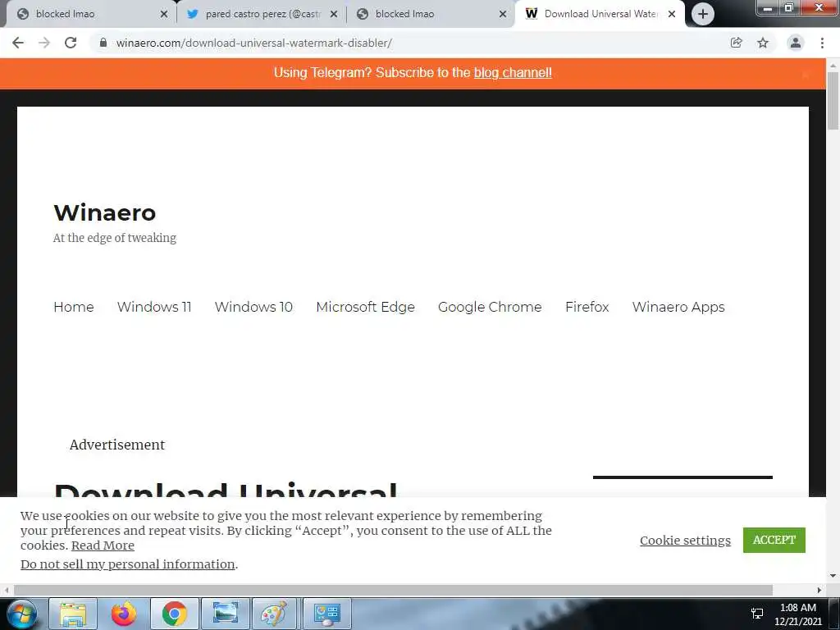Go back to the previous page
Viewport: 840px width, 630px height.
(x=18, y=43)
